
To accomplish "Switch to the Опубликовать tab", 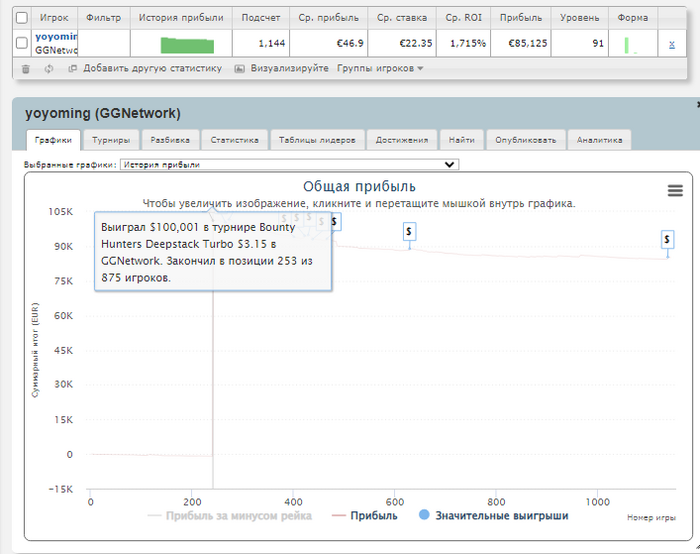I will pos(526,140).
